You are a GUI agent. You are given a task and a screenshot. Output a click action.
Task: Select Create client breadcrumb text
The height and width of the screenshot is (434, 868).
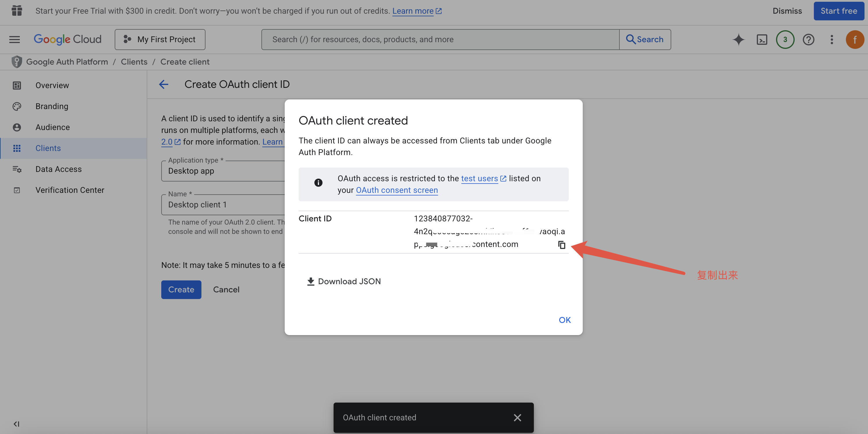click(185, 62)
